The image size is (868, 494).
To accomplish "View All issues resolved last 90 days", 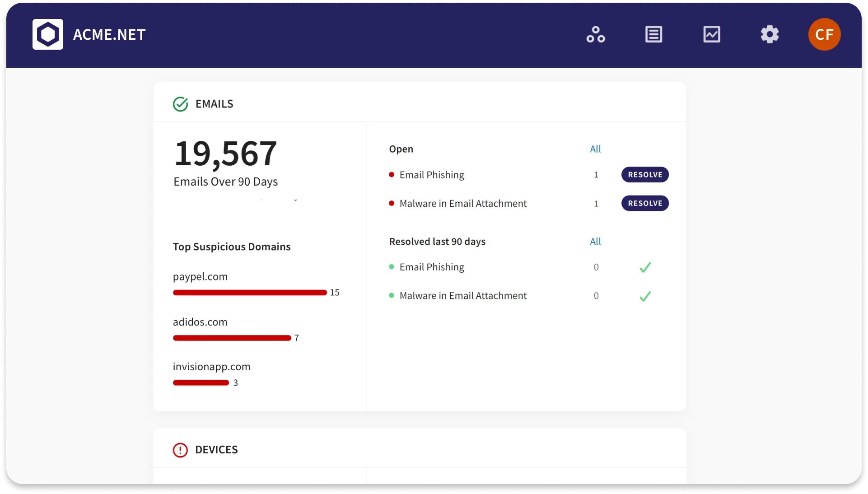I will click(x=595, y=242).
